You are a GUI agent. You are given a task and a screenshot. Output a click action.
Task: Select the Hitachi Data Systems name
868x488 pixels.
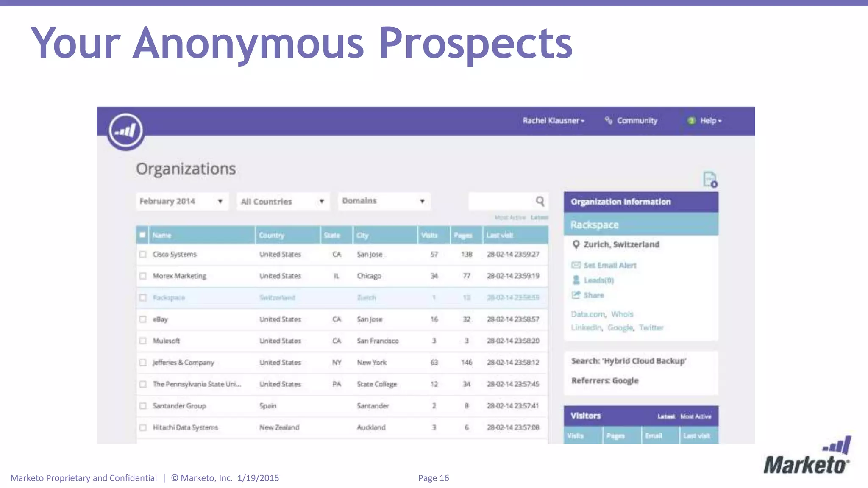click(x=185, y=427)
